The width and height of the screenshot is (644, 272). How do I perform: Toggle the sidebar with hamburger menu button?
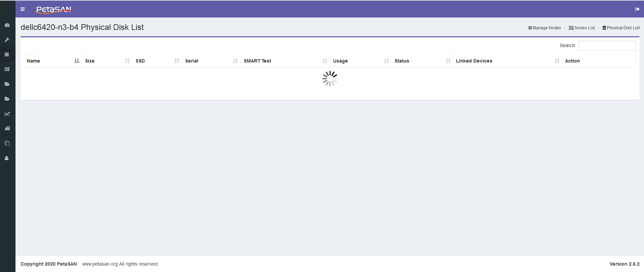pyautogui.click(x=23, y=9)
